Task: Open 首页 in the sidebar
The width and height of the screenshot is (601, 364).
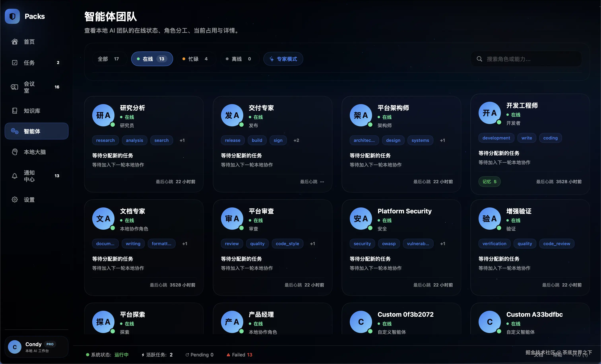Action: [x=37, y=42]
